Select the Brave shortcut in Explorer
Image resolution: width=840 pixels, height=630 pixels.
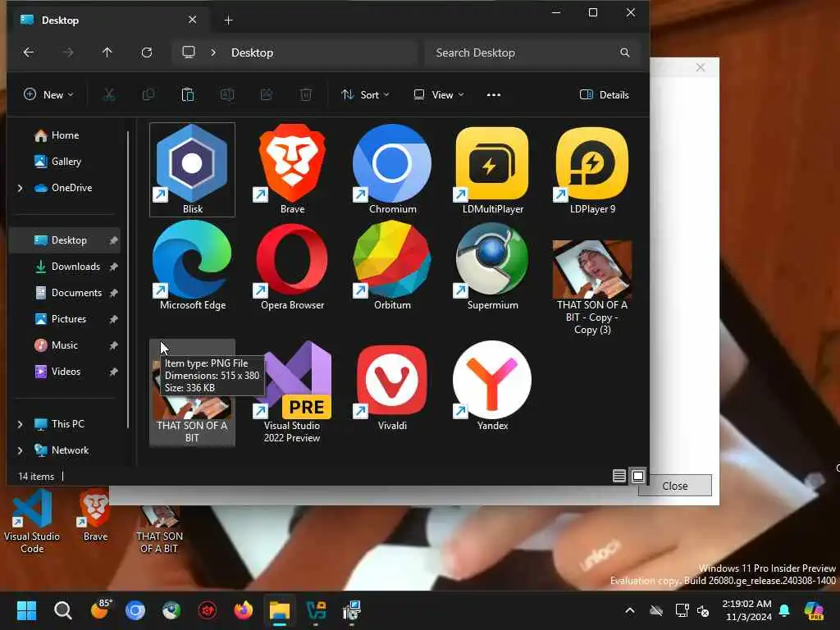[292, 169]
